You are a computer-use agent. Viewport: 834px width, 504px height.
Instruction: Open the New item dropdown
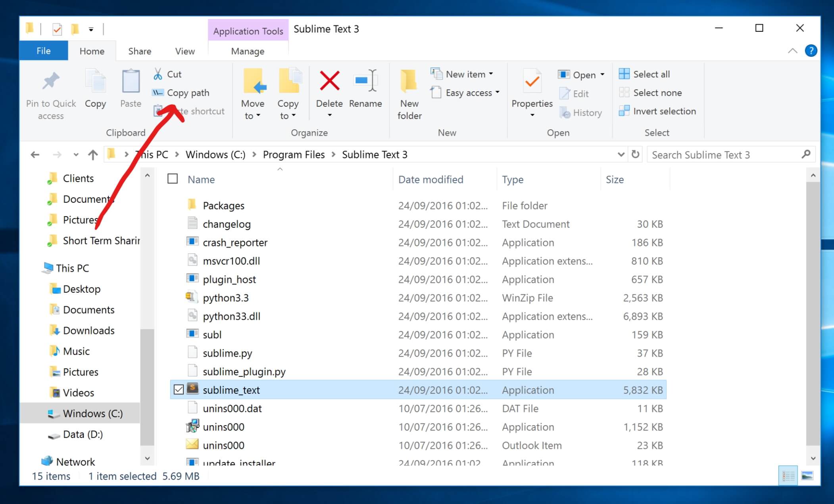[x=490, y=74]
